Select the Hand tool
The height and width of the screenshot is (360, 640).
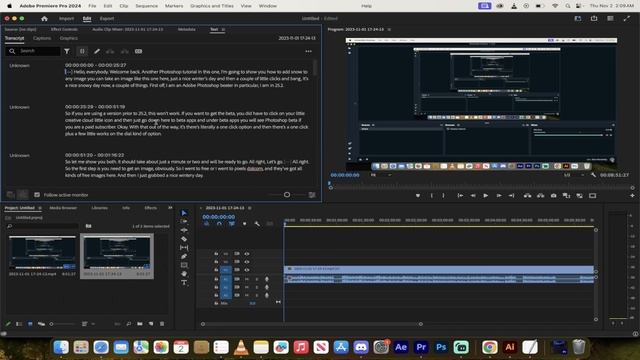(184, 274)
